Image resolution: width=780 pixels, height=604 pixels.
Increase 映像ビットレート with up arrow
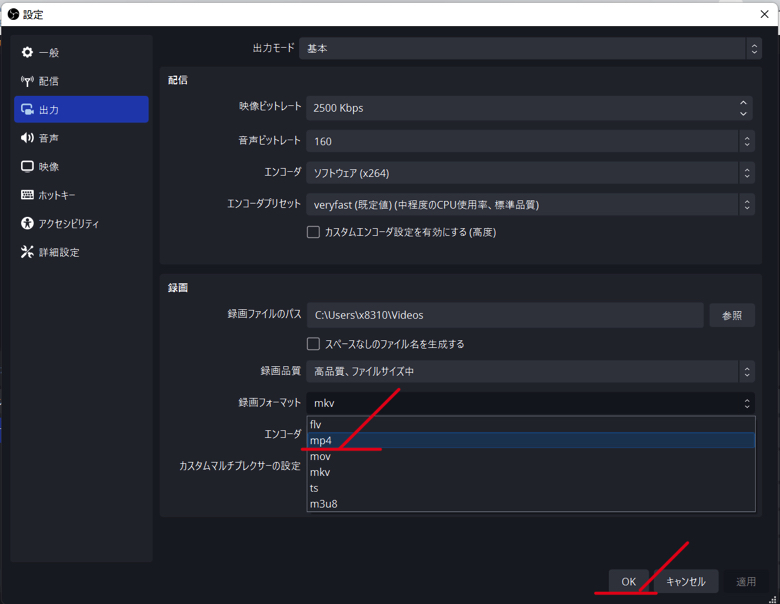pos(743,103)
